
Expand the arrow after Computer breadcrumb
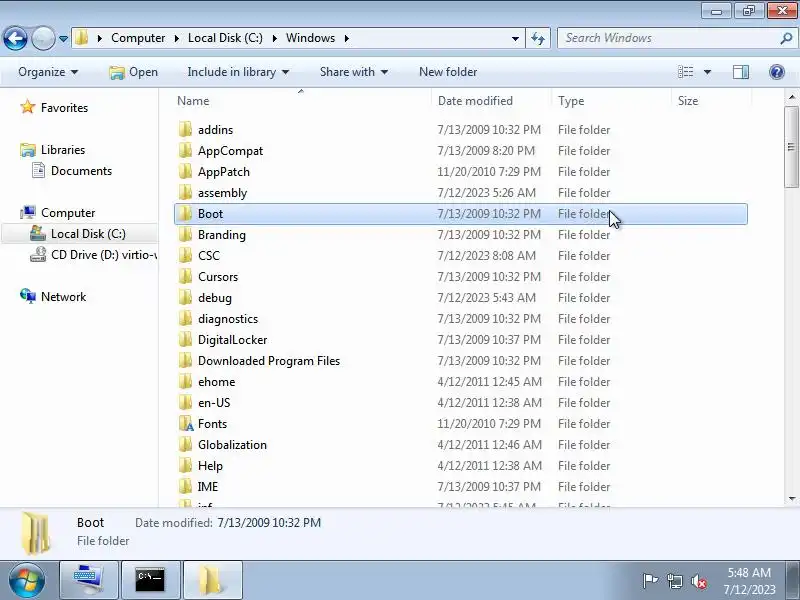click(x=177, y=38)
